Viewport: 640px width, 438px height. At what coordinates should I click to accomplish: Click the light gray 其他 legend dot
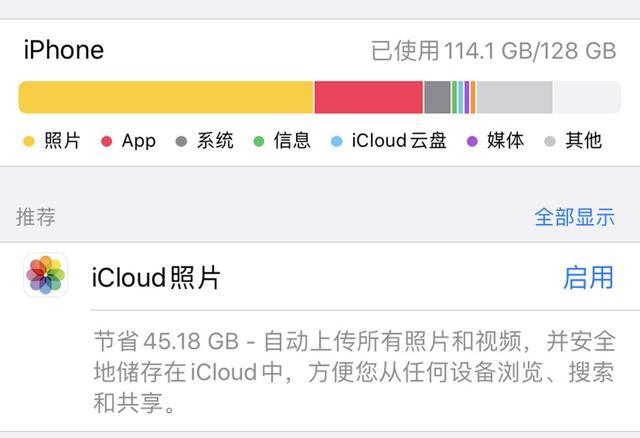point(550,141)
